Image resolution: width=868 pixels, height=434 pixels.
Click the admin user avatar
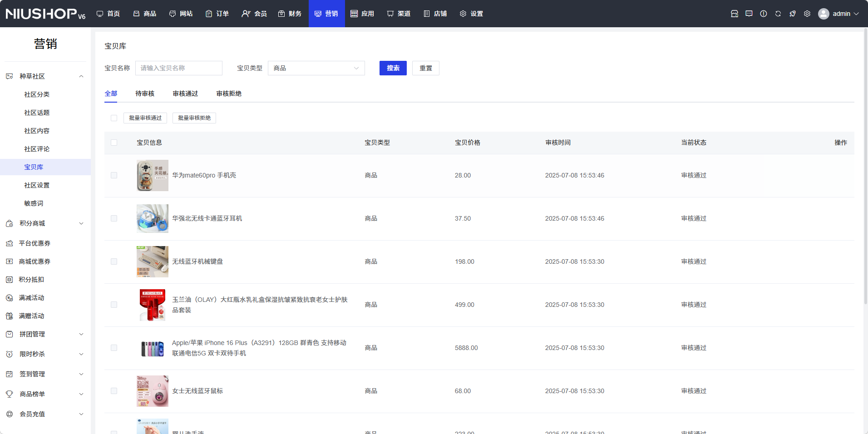point(824,14)
